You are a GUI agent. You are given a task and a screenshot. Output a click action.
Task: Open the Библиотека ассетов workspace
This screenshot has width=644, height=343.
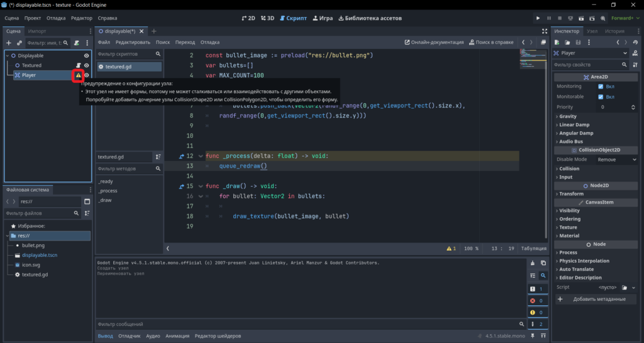pos(370,18)
